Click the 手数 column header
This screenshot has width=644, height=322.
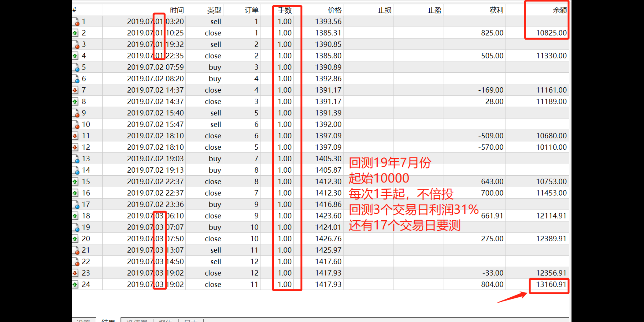[x=285, y=10]
